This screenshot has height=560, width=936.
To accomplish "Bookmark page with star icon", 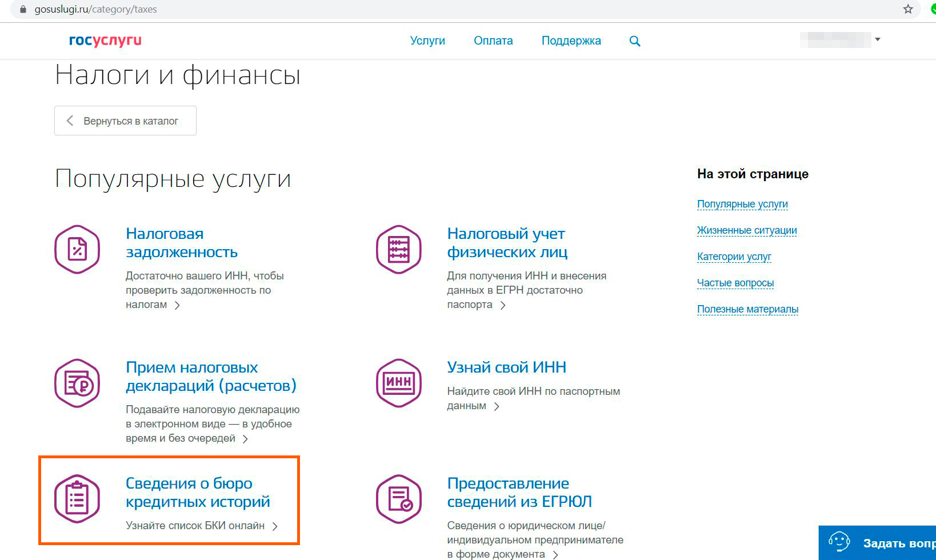I will tap(908, 9).
